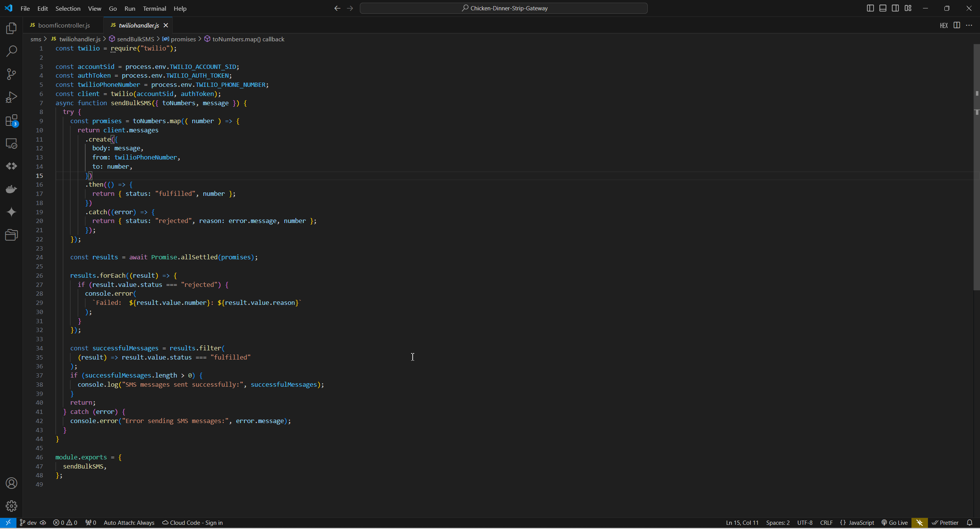Open the Source Control view

coord(11,74)
